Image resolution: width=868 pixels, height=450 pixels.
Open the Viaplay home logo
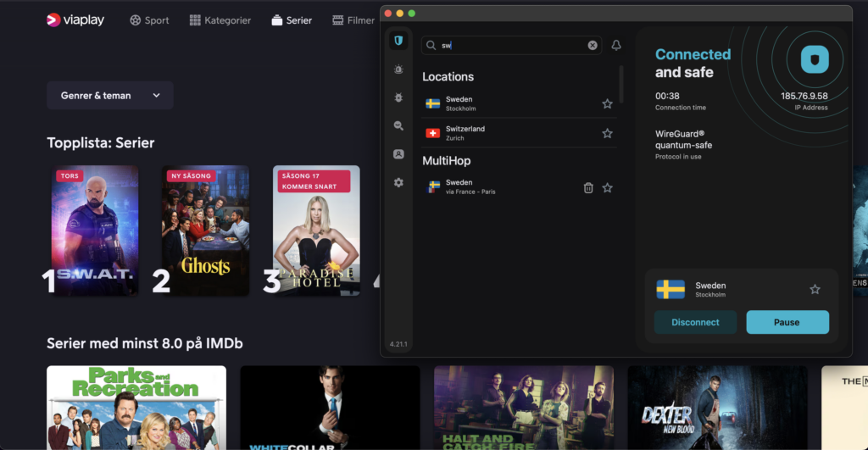[x=75, y=20]
